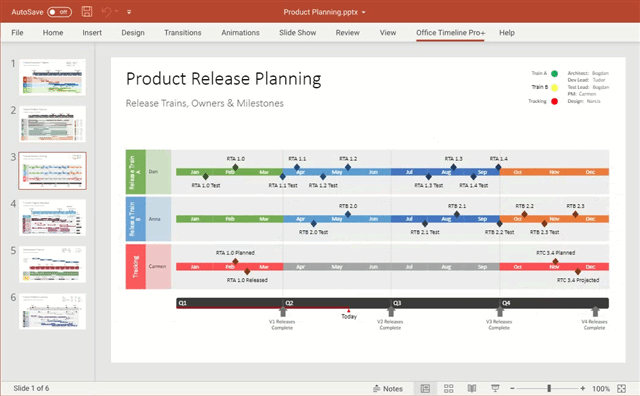Click the Release Trains subtitle text

pyautogui.click(x=204, y=103)
